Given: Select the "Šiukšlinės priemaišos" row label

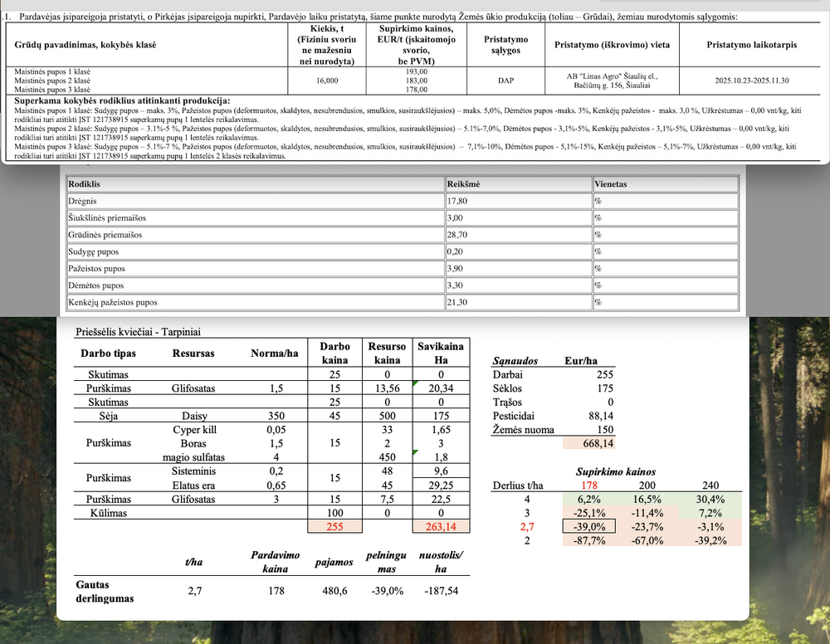Looking at the screenshot, I should (x=107, y=218).
